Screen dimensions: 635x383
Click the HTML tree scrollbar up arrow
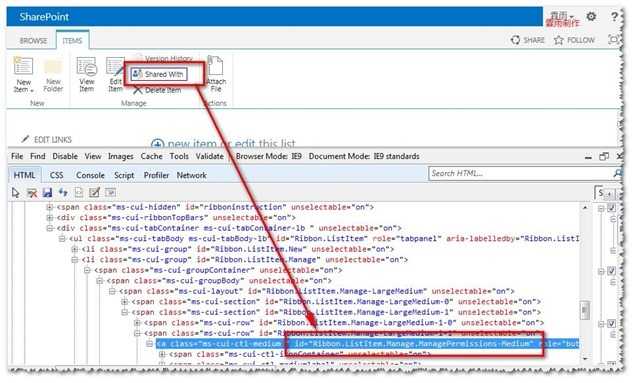pos(585,207)
